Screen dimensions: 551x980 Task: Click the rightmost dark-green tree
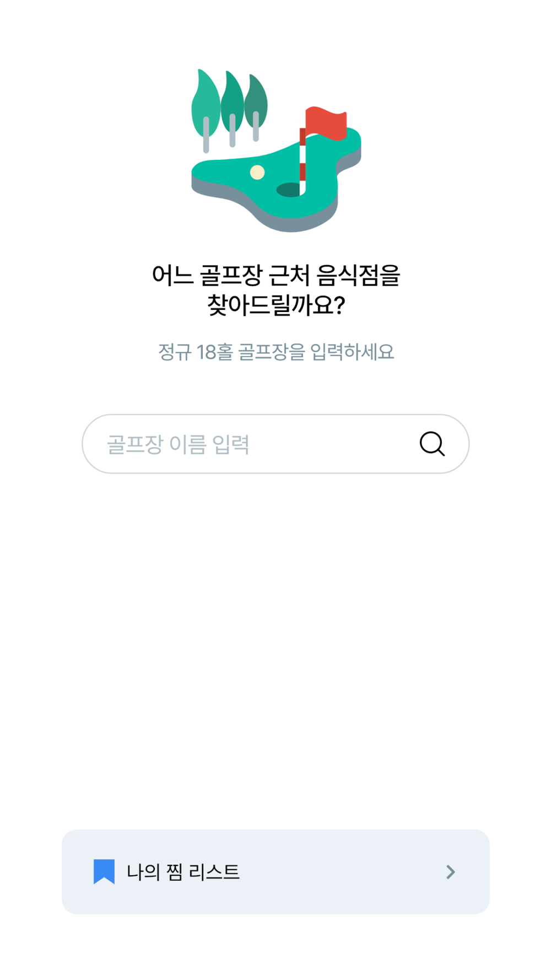pyautogui.click(x=256, y=107)
